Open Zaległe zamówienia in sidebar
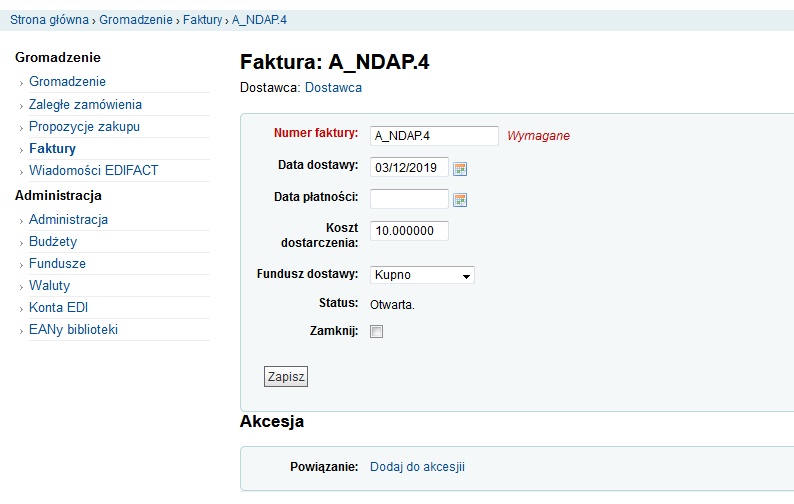Image resolution: width=794 pixels, height=504 pixels. (x=85, y=104)
